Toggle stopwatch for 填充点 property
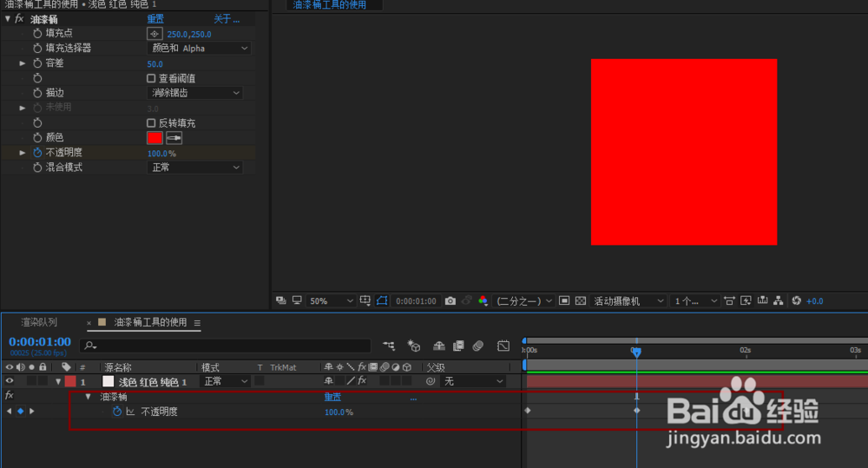868x468 pixels. click(37, 34)
